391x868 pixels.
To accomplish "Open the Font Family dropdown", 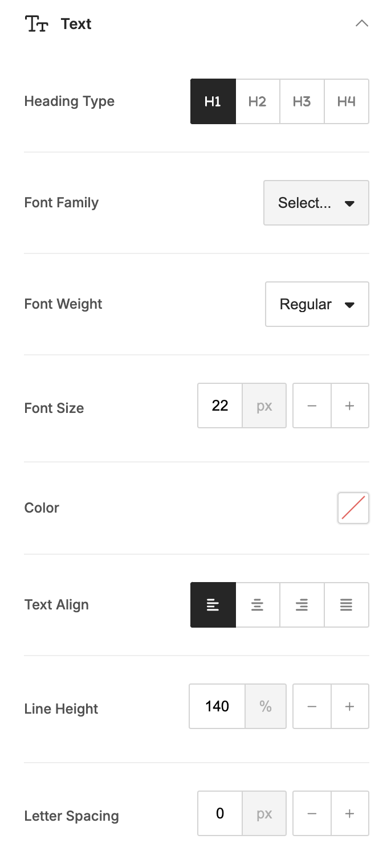I will (316, 203).
